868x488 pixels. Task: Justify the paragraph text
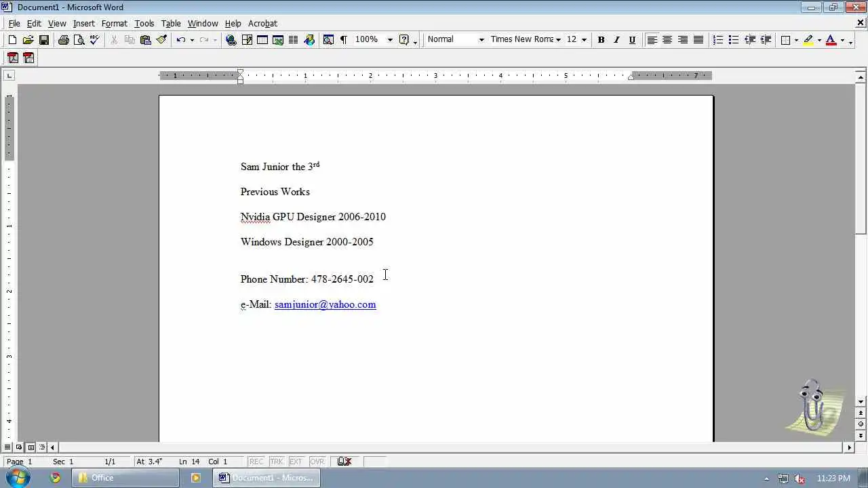tap(698, 40)
